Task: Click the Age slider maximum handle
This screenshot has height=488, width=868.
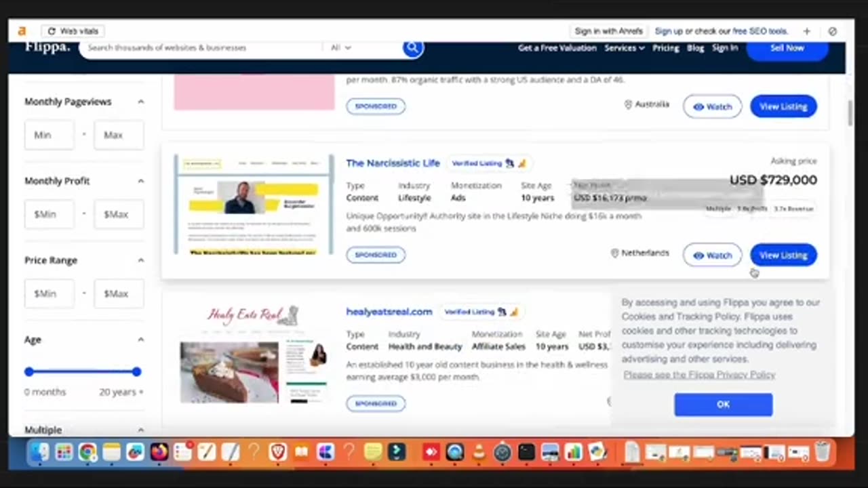Action: pyautogui.click(x=136, y=371)
